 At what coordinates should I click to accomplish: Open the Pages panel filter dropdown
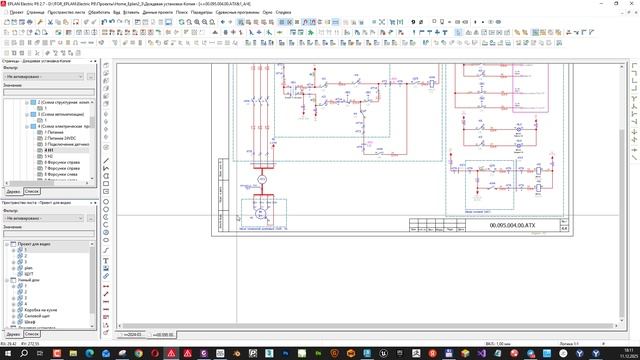coord(44,77)
